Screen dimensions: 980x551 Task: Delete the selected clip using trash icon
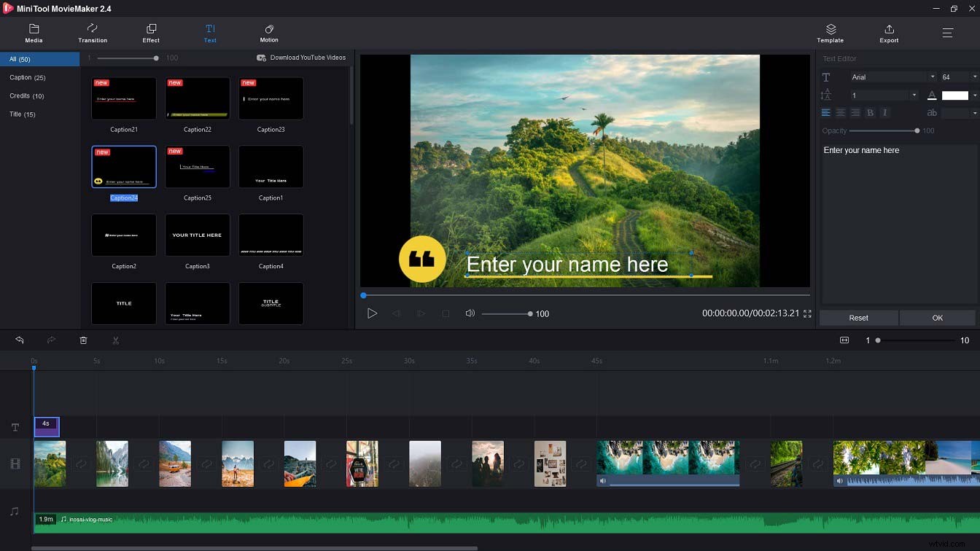(83, 340)
